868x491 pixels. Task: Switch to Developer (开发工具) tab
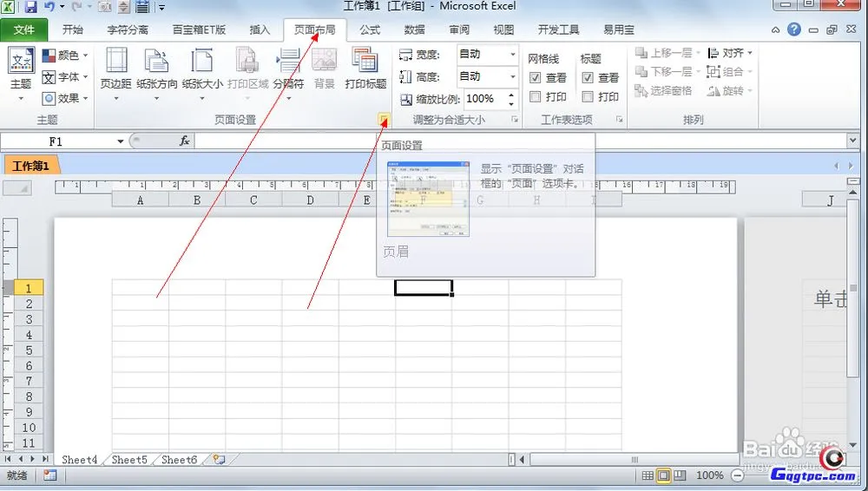click(558, 29)
